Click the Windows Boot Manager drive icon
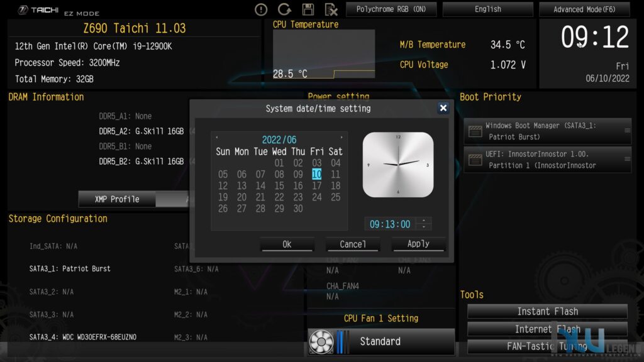The height and width of the screenshot is (362, 644). pyautogui.click(x=475, y=131)
